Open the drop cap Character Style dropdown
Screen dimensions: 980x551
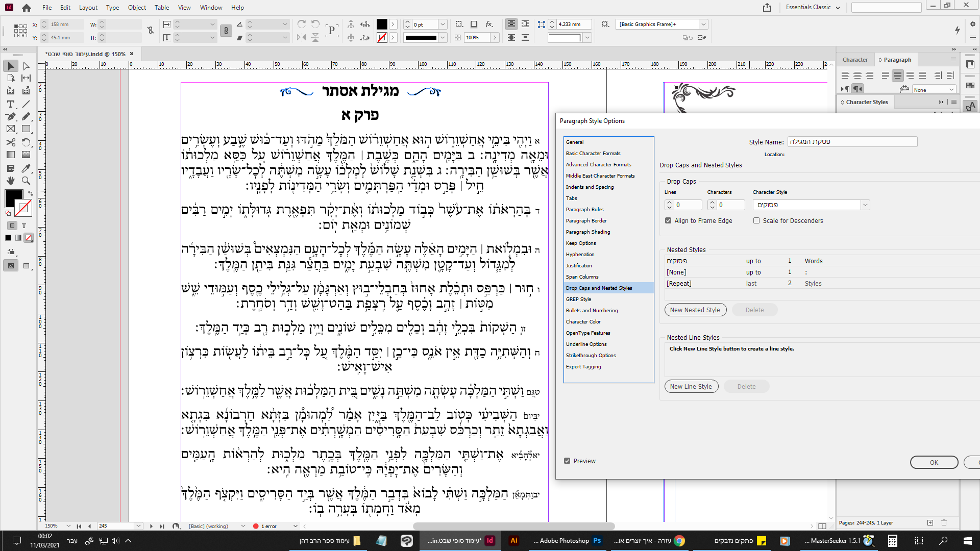click(x=865, y=205)
